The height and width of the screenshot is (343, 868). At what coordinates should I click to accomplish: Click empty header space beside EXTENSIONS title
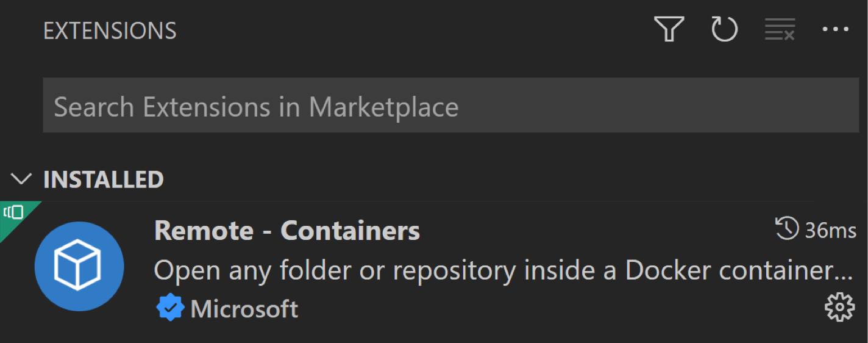pos(414,31)
